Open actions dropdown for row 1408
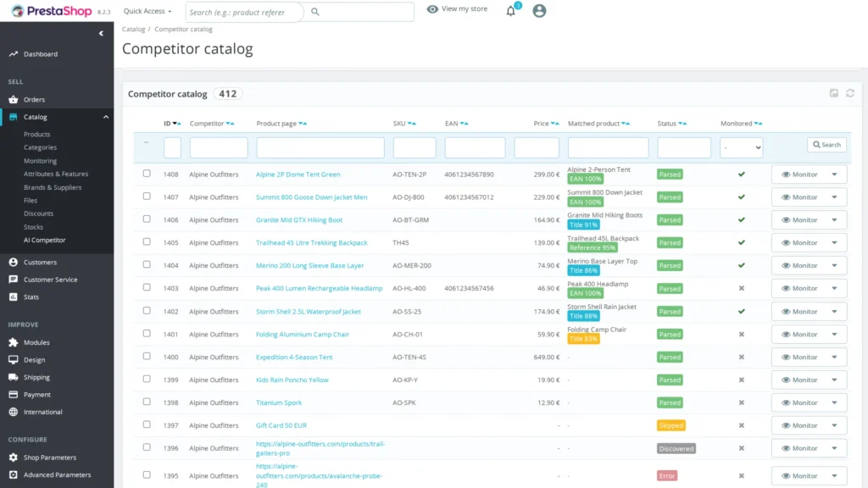The width and height of the screenshot is (868, 488). [834, 175]
